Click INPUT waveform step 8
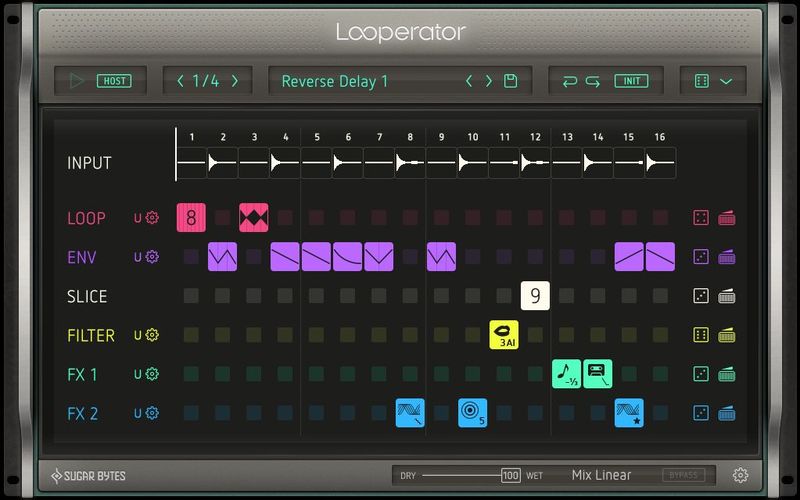800x500 pixels. coord(410,163)
